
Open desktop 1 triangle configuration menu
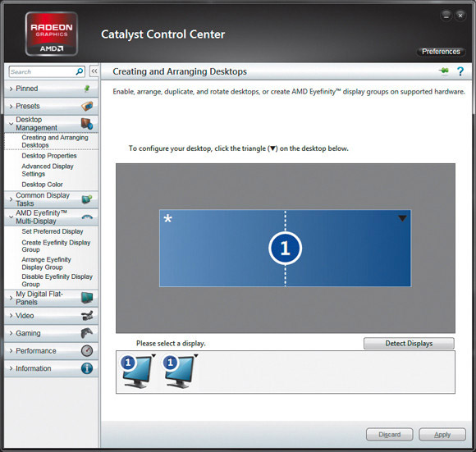(x=402, y=218)
